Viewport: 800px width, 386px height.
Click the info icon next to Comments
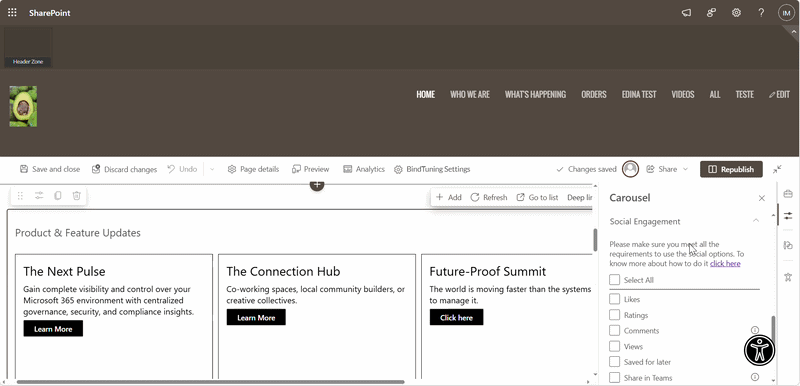click(x=755, y=330)
